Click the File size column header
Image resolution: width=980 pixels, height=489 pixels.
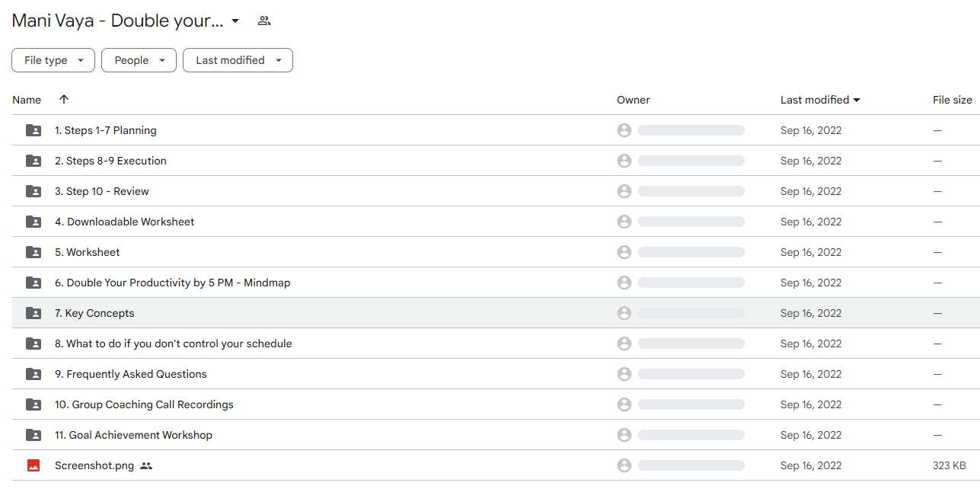point(953,100)
